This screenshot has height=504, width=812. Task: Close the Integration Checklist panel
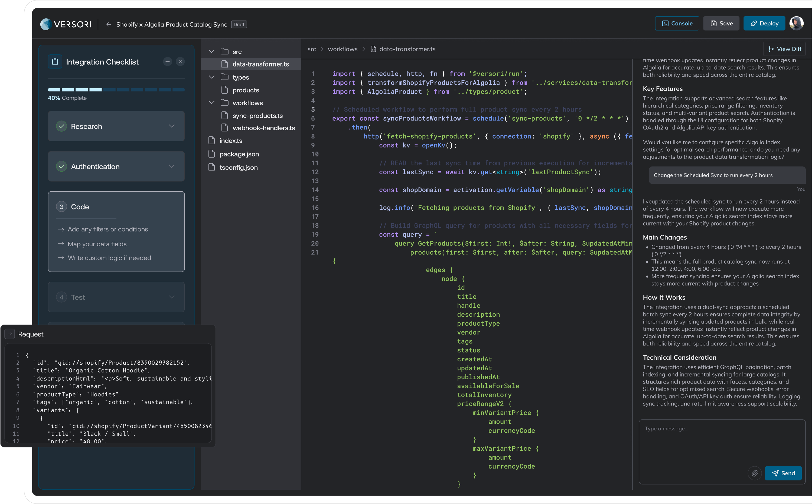click(x=180, y=61)
